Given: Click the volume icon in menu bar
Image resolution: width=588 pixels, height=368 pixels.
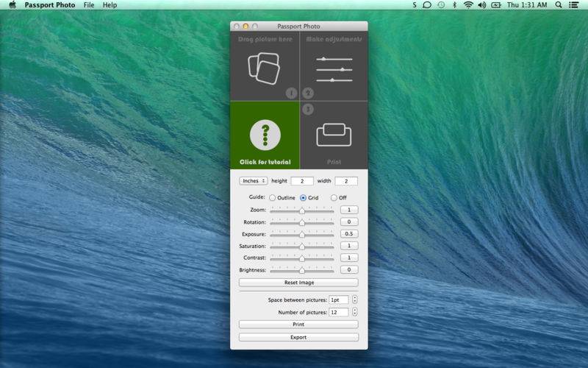Looking at the screenshot, I should (x=482, y=5).
